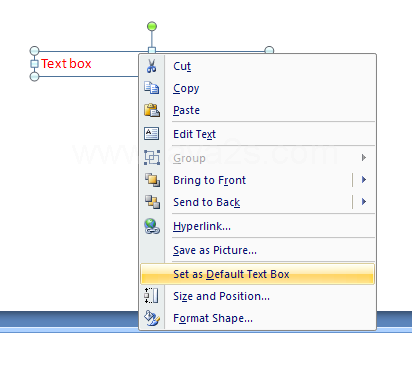
Task: Choose Cut from the context menu
Action: [257, 66]
